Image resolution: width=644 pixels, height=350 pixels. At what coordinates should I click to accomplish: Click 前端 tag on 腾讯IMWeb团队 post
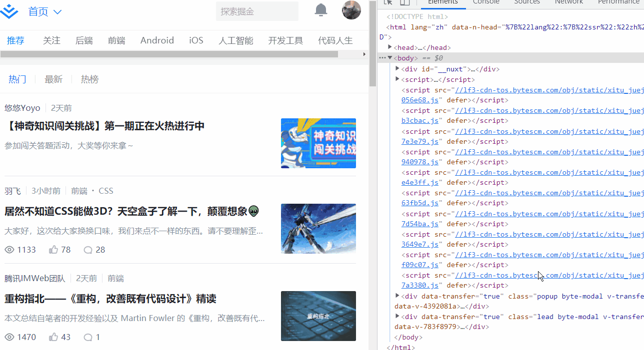click(115, 278)
